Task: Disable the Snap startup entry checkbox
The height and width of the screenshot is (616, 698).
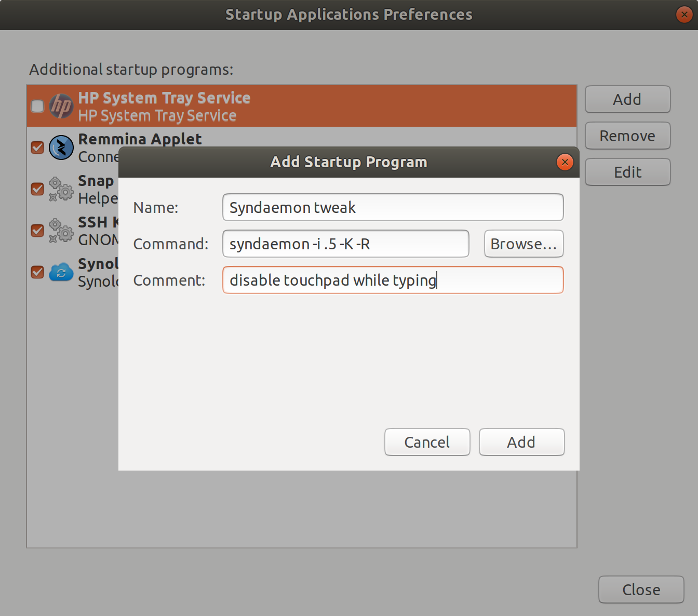Action: tap(37, 189)
